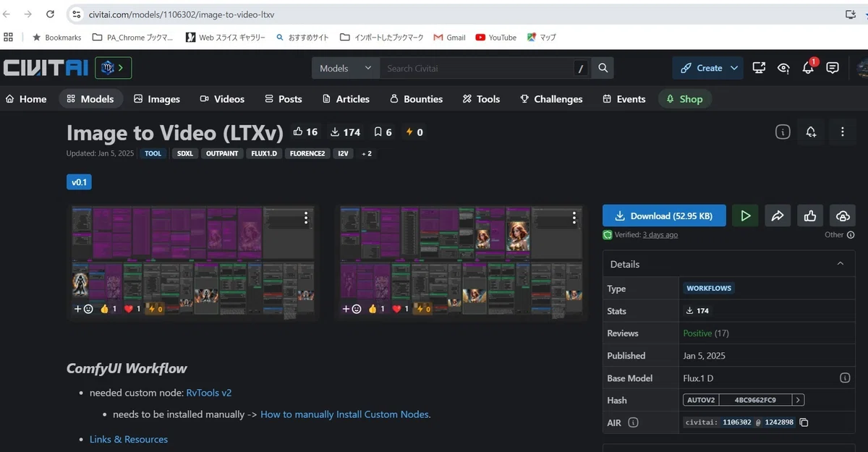Copy the AIR identifier

(x=804, y=422)
